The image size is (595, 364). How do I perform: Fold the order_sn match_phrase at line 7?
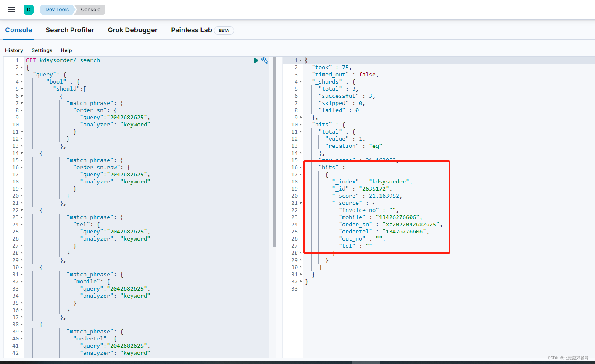point(21,103)
